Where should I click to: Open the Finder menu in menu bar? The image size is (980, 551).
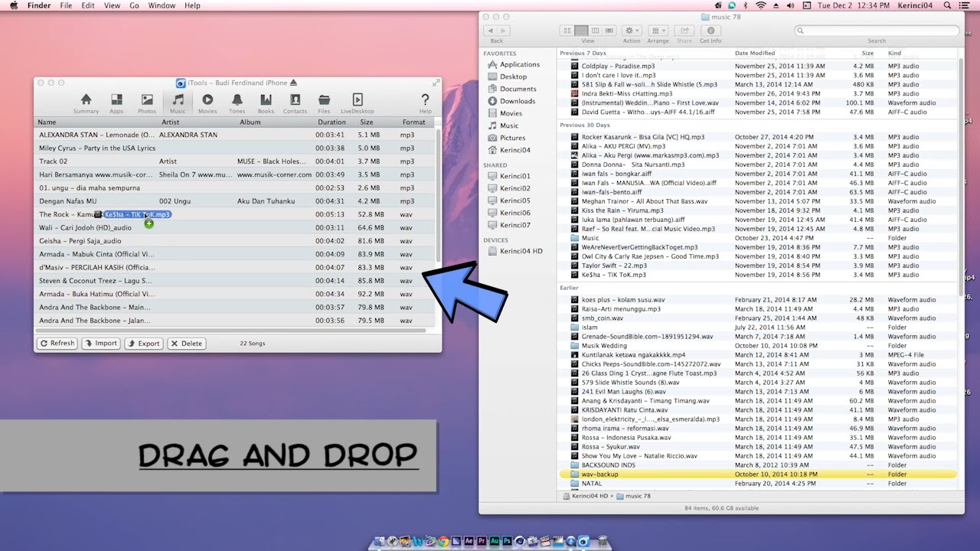point(39,5)
